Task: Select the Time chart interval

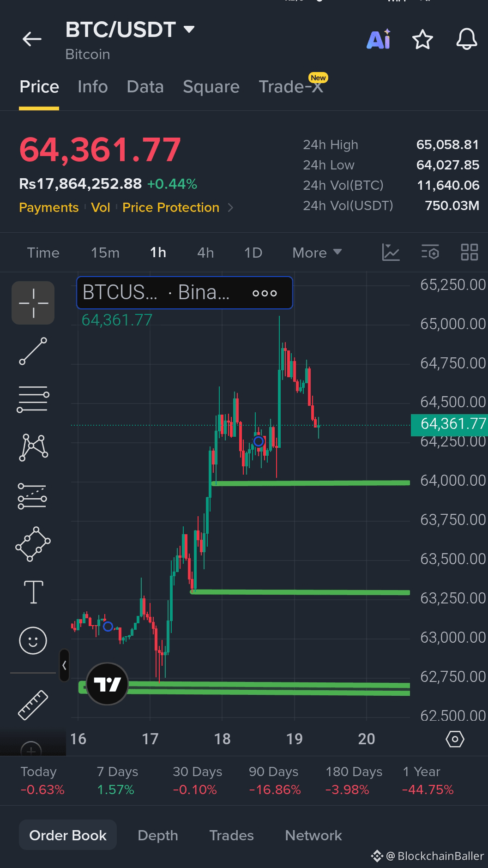Action: click(43, 253)
